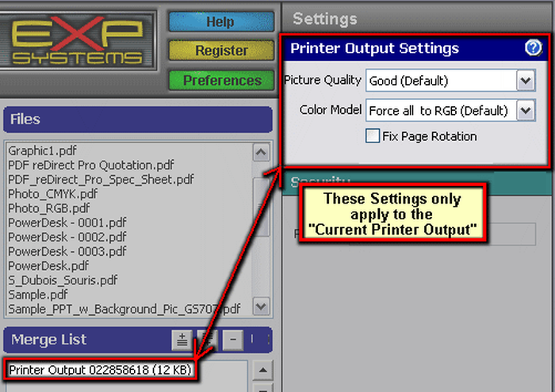Click the blue Help button
Image resolution: width=555 pixels, height=392 pixels.
click(x=221, y=21)
